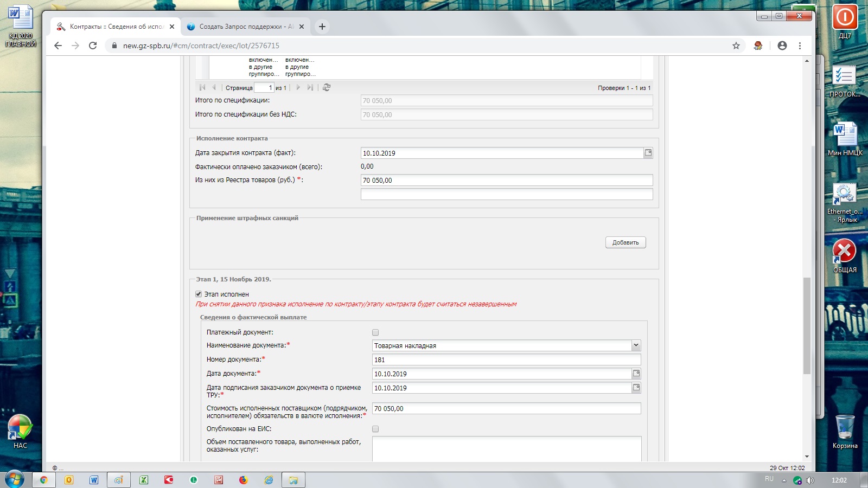Open the browser extension icon in toolbar
The image size is (868, 488).
pyautogui.click(x=758, y=46)
